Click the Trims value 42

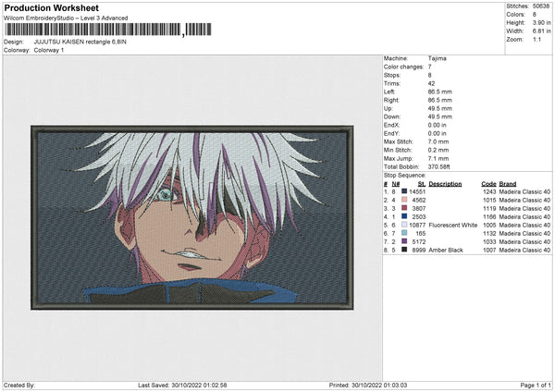pos(431,83)
